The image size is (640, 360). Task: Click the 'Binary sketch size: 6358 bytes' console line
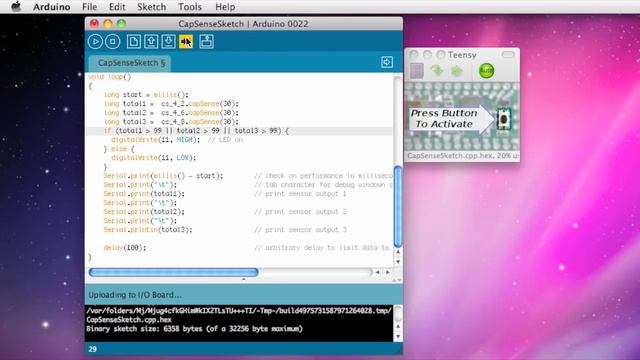[194, 329]
